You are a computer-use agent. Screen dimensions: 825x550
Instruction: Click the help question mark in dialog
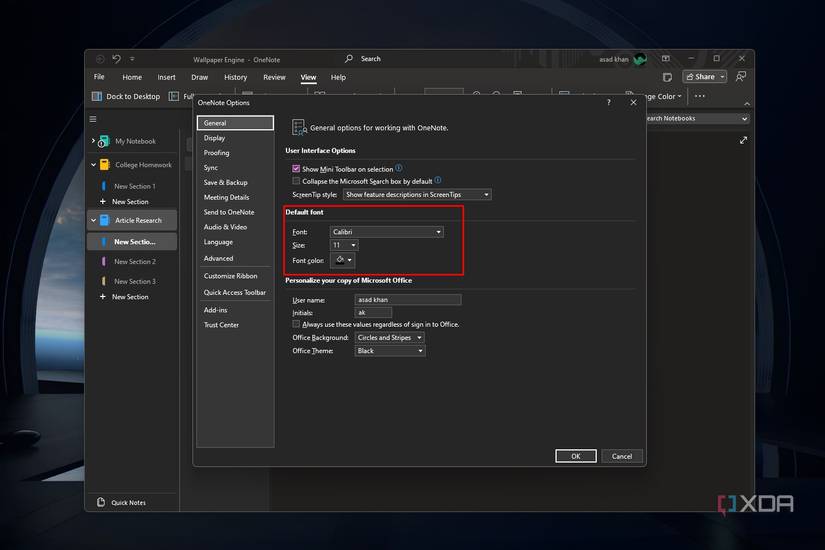point(609,102)
